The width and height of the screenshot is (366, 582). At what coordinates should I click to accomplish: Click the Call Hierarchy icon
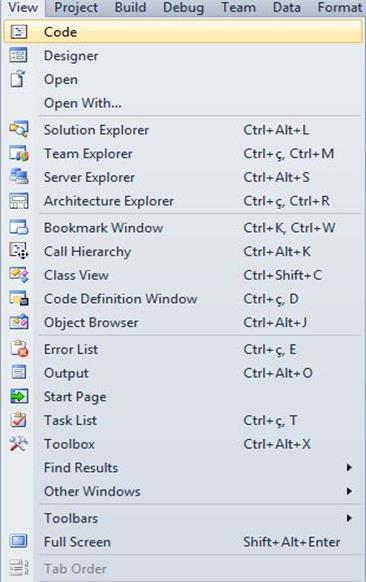coord(19,251)
